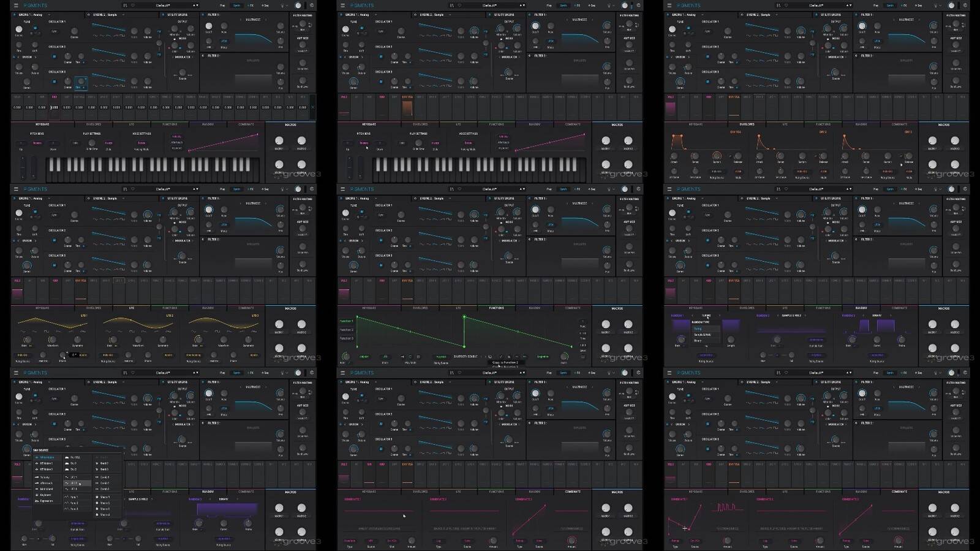The image size is (980, 551).
Task: Toggle Engine 1 power in the top-left panel
Action: pos(15,15)
